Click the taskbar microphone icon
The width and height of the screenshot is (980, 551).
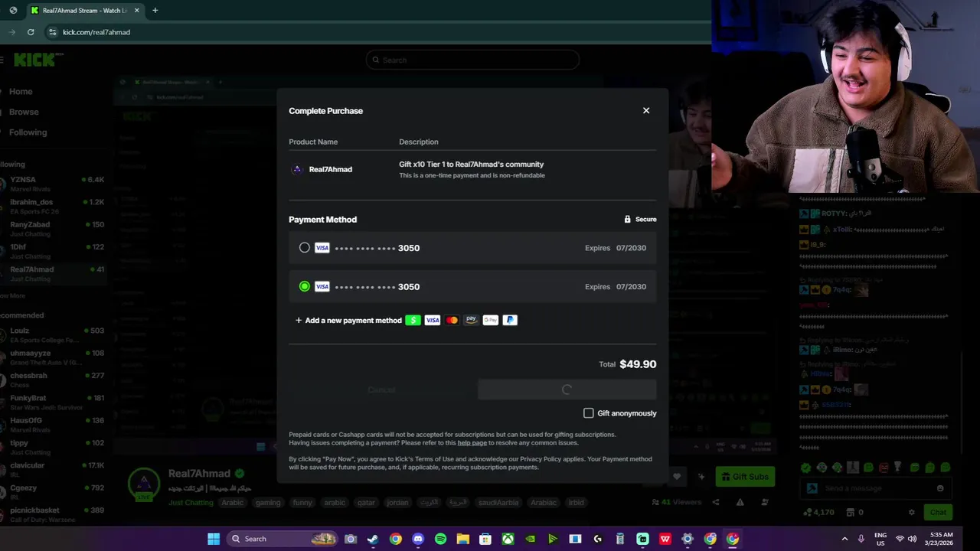click(x=861, y=539)
